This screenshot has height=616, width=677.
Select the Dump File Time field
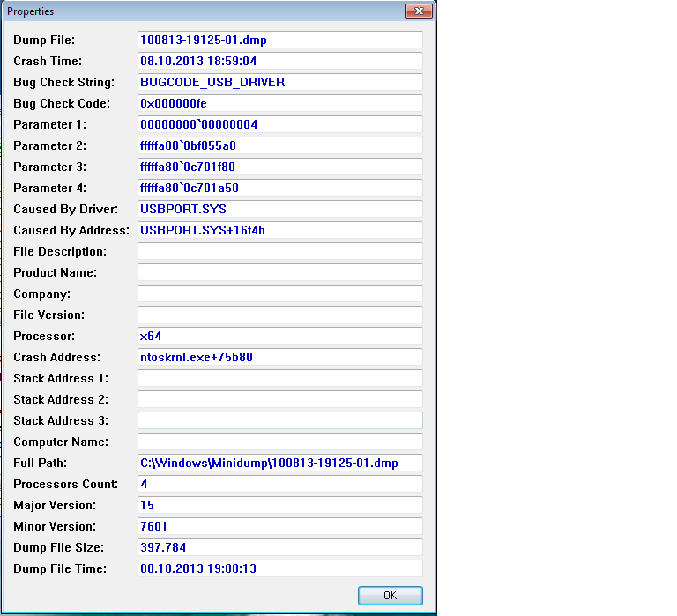click(280, 568)
